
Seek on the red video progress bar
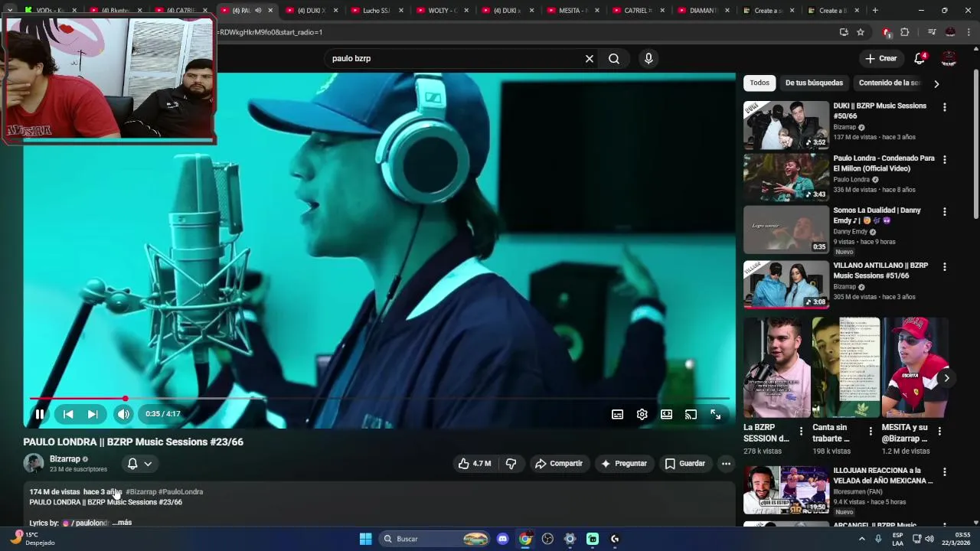[379, 399]
